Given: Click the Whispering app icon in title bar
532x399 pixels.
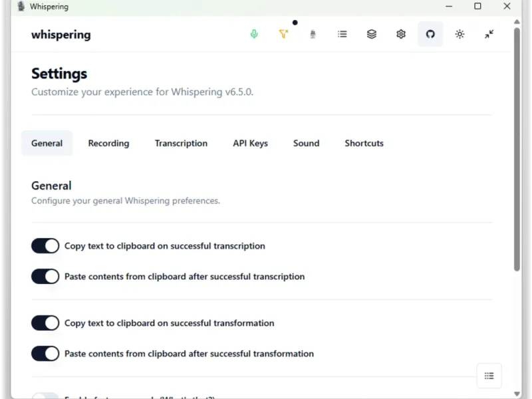Looking at the screenshot, I should [x=21, y=6].
